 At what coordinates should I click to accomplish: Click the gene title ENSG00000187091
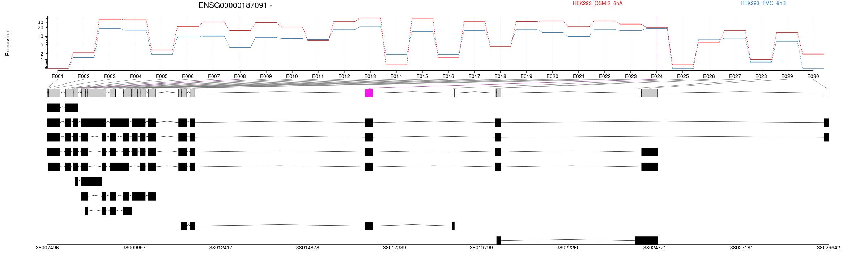(233, 5)
